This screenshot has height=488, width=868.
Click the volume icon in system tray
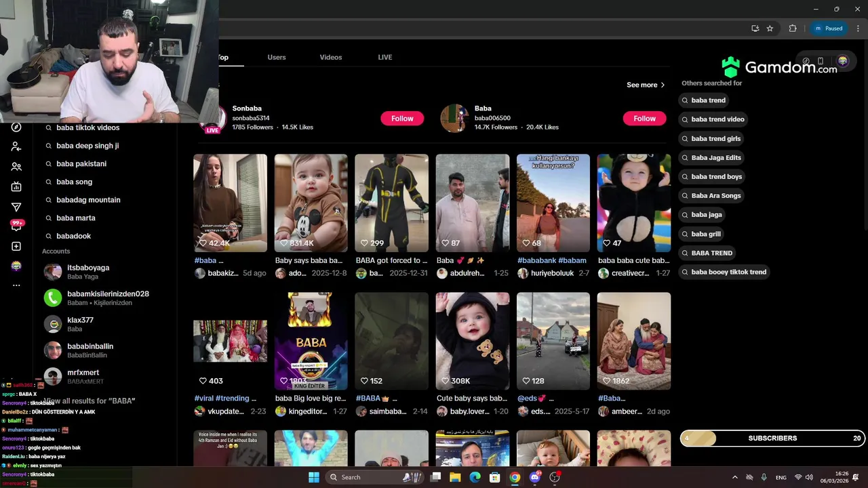click(809, 477)
